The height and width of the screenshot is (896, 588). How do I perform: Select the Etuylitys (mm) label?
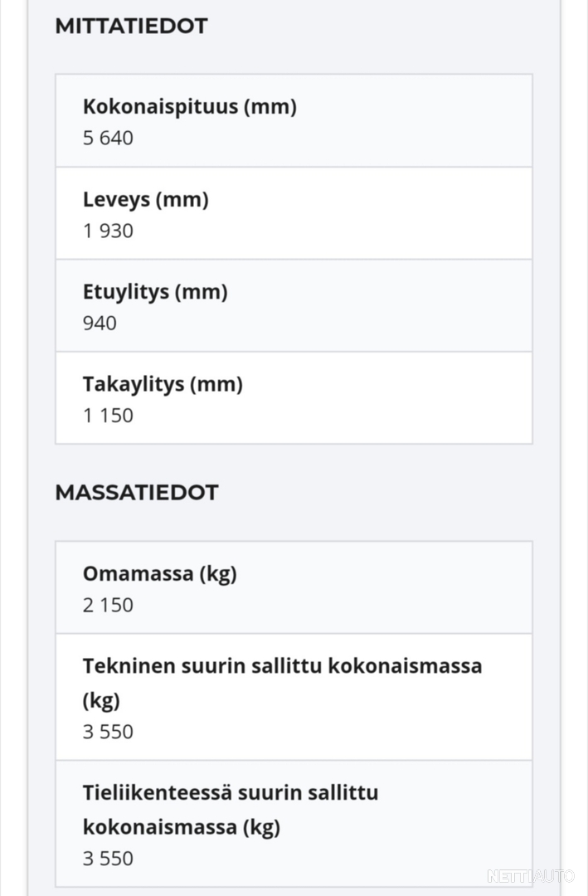tap(155, 292)
